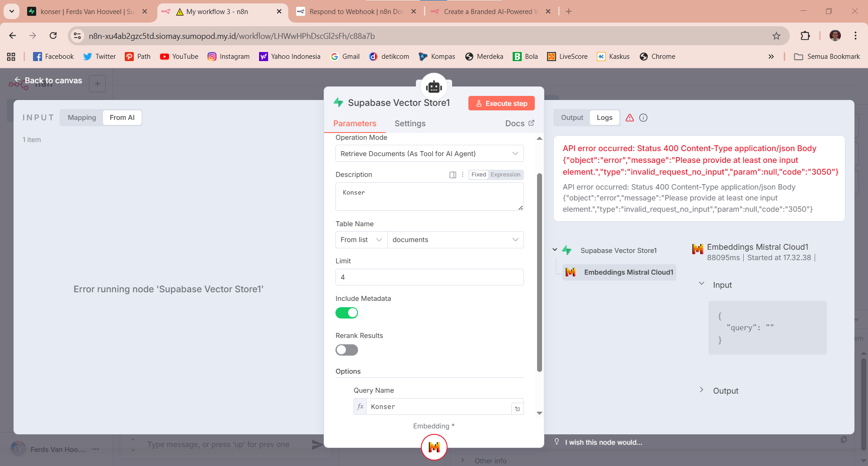Screen dimensions: 868x466
Task: Click the AI agent robot icon above panel
Action: [x=434, y=86]
